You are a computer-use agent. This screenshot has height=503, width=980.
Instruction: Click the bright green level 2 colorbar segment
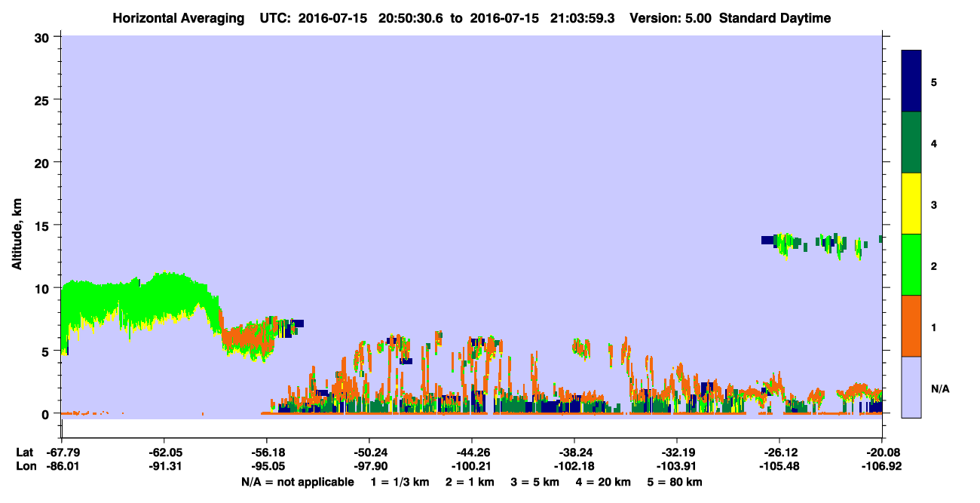(x=911, y=265)
